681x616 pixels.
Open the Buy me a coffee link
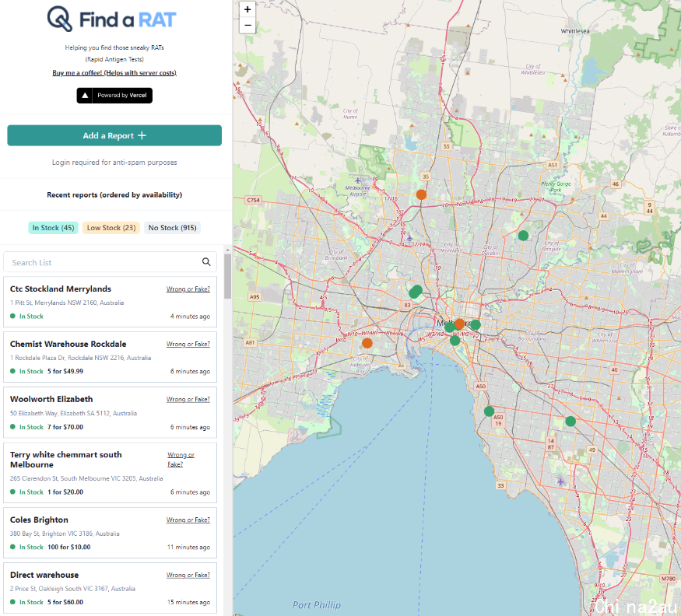(114, 72)
